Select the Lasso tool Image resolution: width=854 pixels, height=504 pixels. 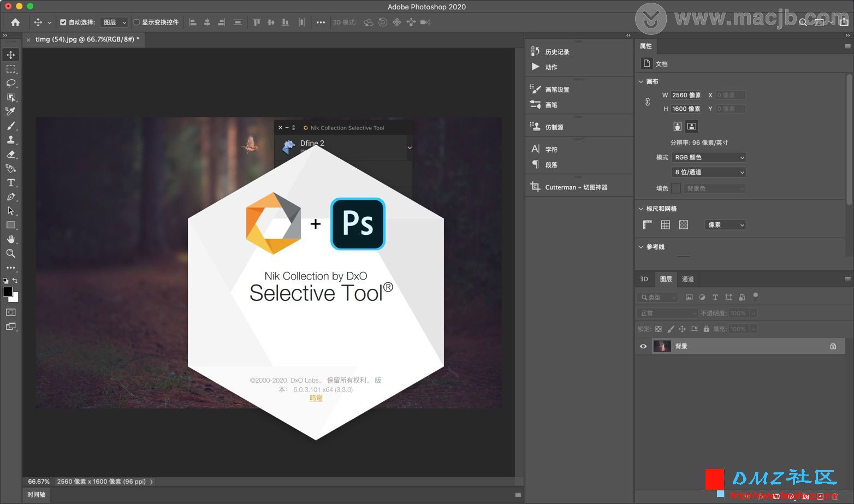(x=11, y=83)
